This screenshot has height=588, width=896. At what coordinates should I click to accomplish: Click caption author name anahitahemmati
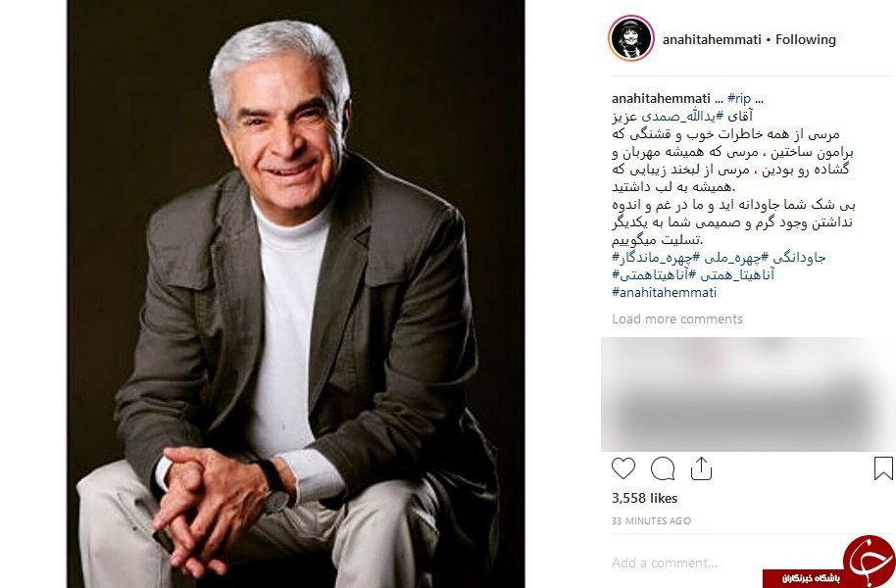click(x=661, y=98)
